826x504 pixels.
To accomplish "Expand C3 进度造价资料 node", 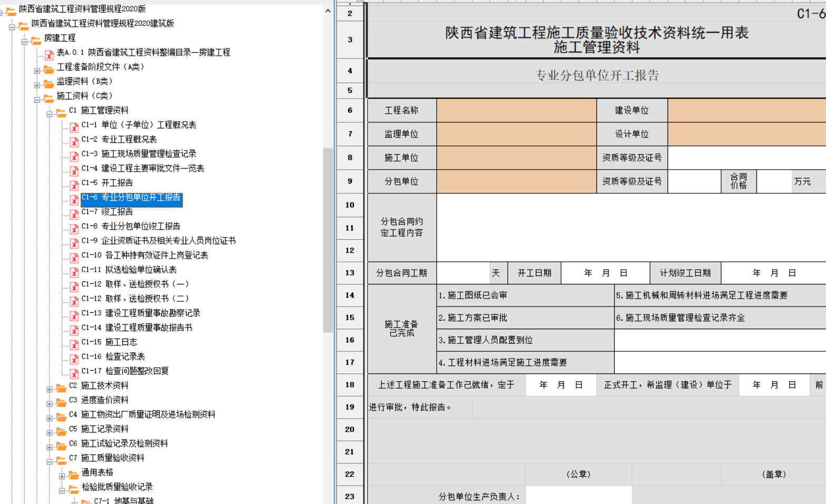I will click(50, 403).
